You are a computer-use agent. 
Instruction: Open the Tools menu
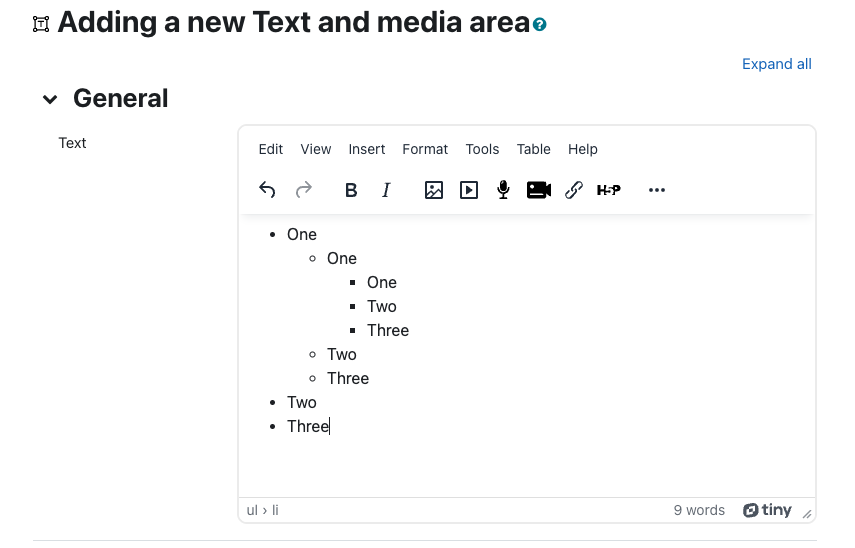pos(482,149)
